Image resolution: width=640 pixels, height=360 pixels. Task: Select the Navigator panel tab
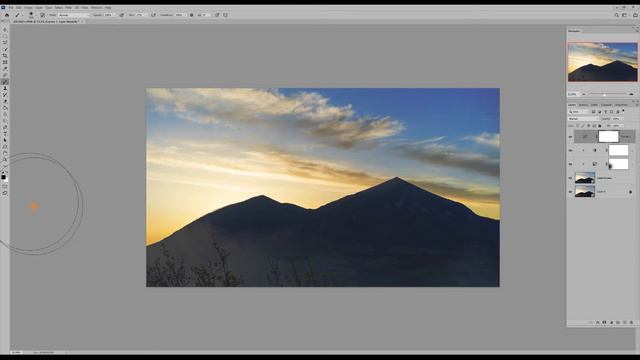(x=574, y=31)
